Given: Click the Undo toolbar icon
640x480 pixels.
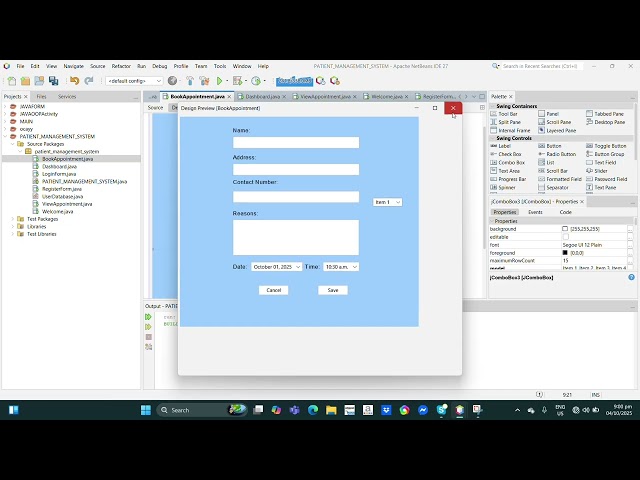Looking at the screenshot, I should point(74,81).
